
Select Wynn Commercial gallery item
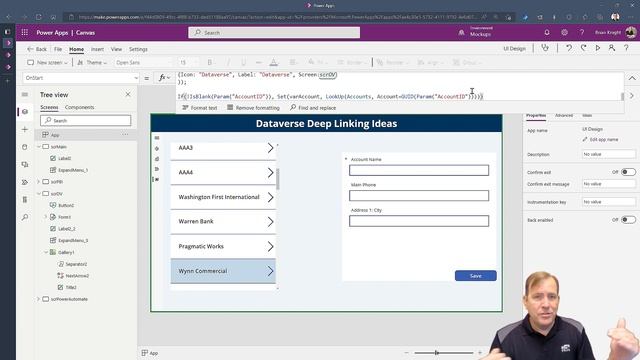[223, 271]
